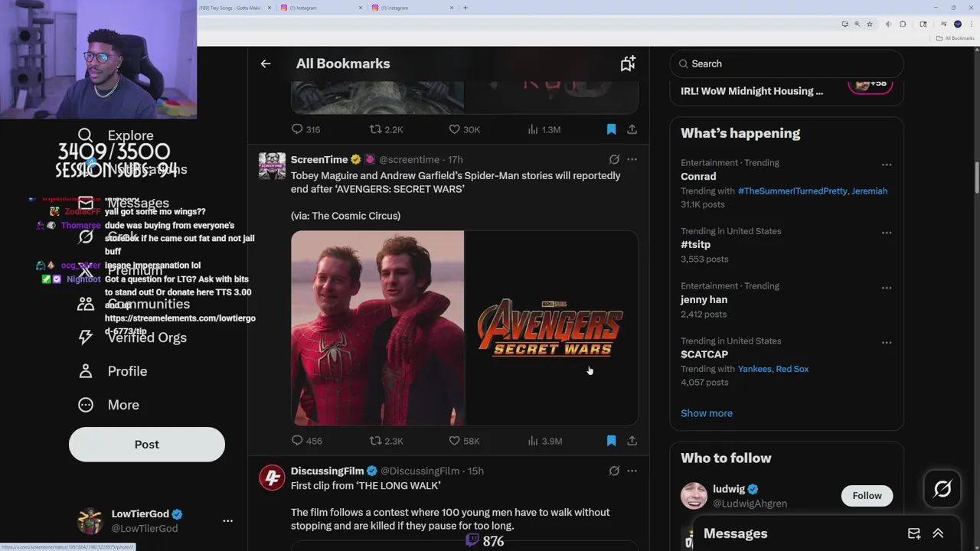Expand the Messages drawer
Image resolution: width=980 pixels, height=551 pixels.
tap(938, 533)
